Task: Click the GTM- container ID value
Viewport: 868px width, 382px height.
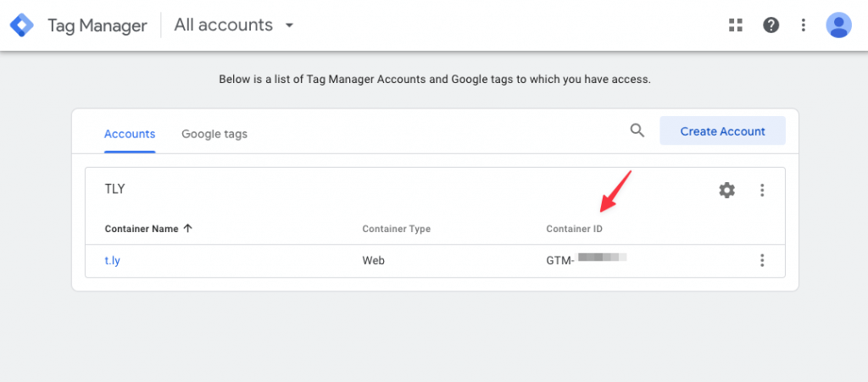Action: pos(587,259)
